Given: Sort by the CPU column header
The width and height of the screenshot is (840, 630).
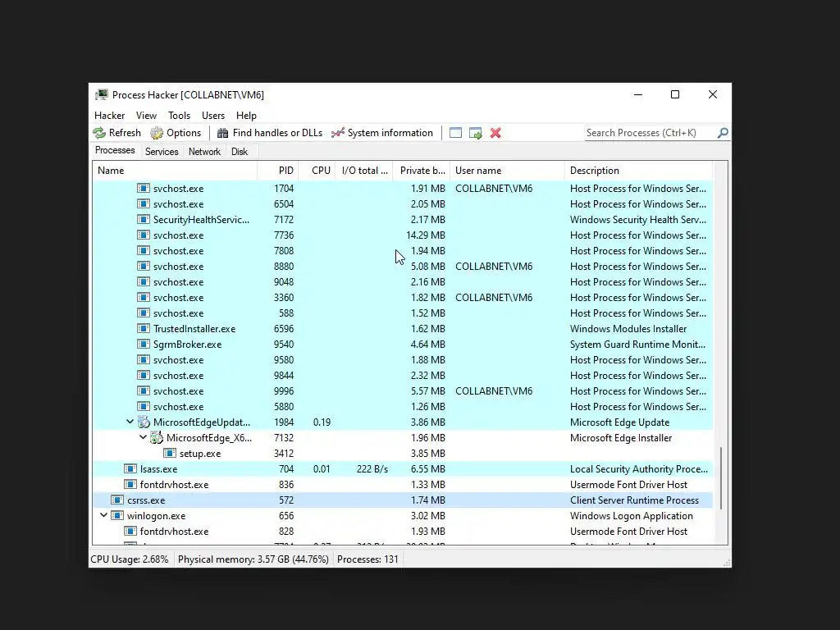Looking at the screenshot, I should pos(317,171).
